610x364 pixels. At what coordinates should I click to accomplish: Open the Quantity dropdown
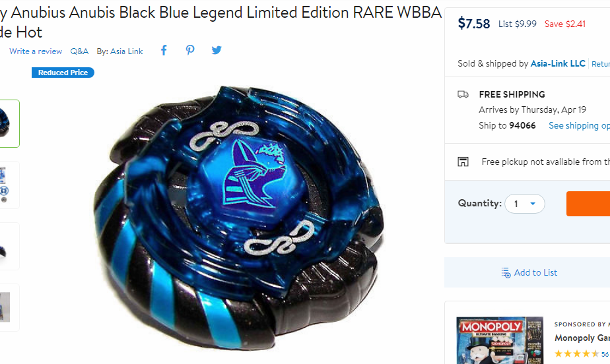click(524, 204)
